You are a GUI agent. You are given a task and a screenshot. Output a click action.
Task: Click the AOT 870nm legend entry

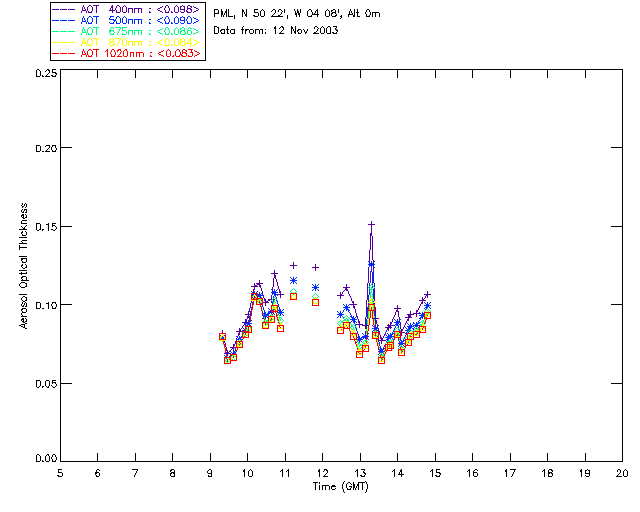coord(126,42)
